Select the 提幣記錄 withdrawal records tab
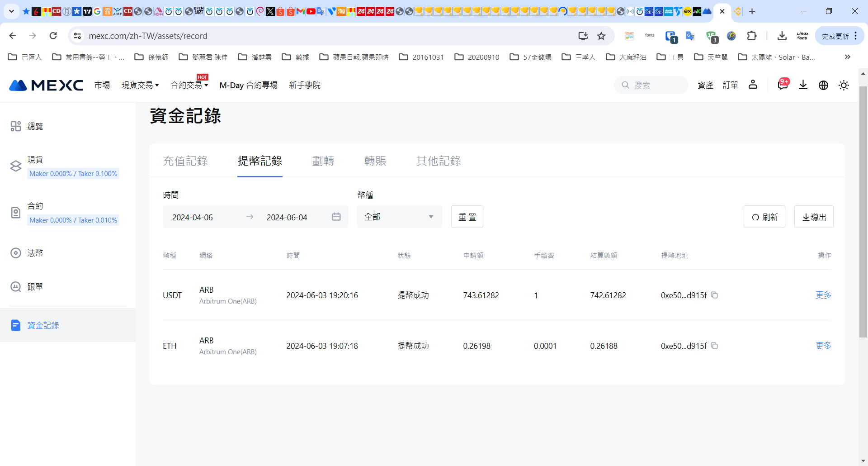This screenshot has height=466, width=868. point(260,161)
